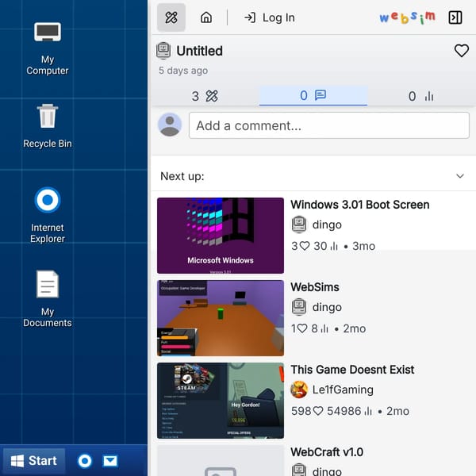This screenshot has height=476, width=476.
Task: Click the view count 54986 stats icon
Action: click(x=368, y=411)
